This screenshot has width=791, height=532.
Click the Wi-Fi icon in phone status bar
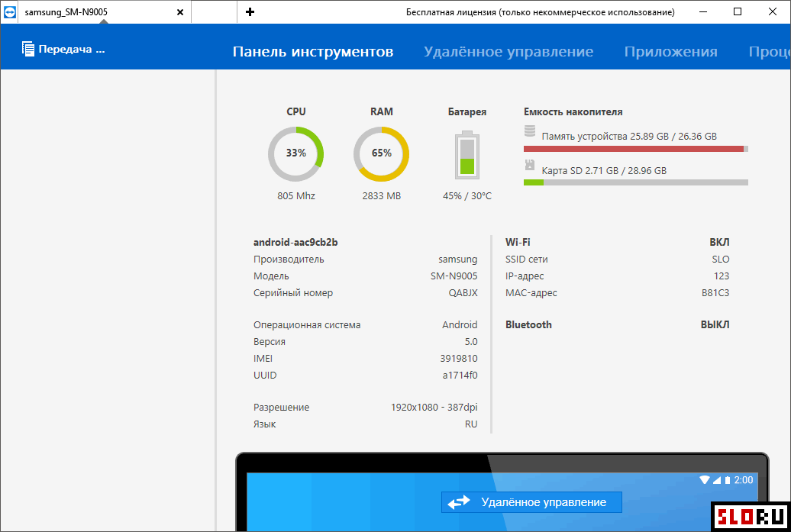704,479
